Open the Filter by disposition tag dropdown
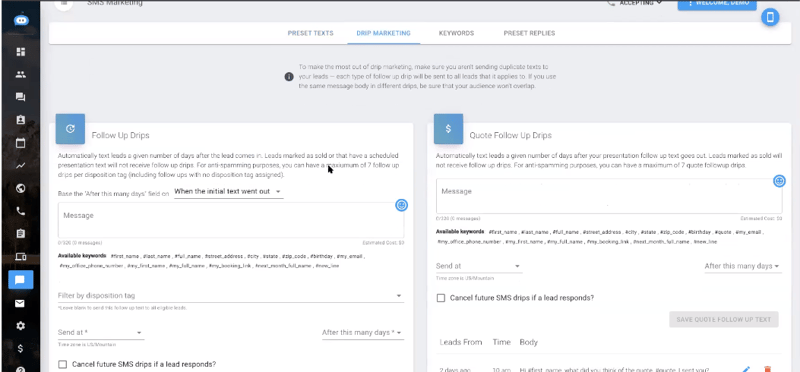 (x=231, y=296)
